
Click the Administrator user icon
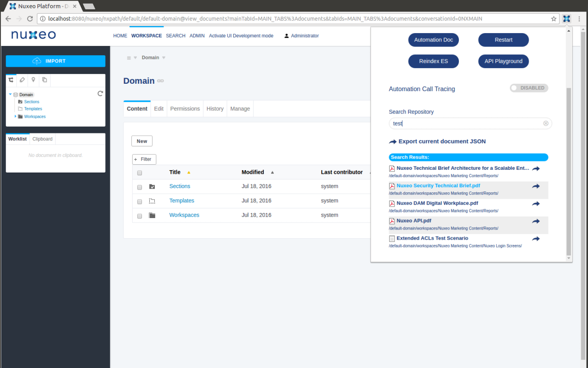click(x=287, y=36)
